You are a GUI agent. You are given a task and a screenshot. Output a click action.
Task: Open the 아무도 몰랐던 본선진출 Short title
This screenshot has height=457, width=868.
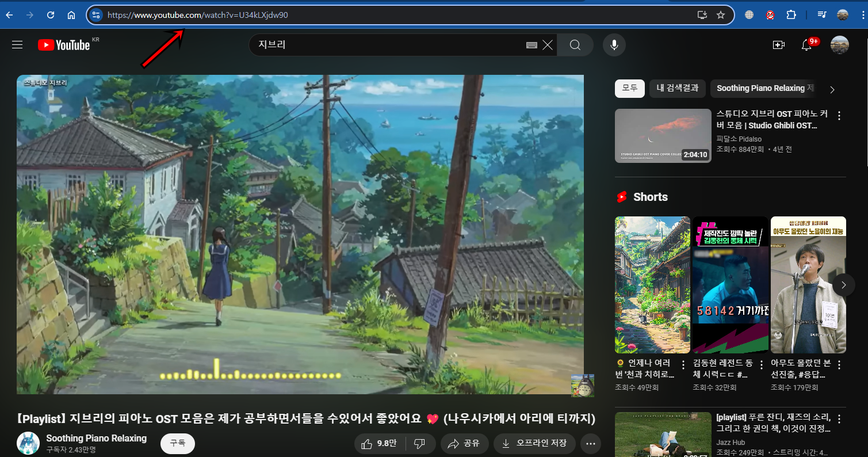(x=801, y=369)
